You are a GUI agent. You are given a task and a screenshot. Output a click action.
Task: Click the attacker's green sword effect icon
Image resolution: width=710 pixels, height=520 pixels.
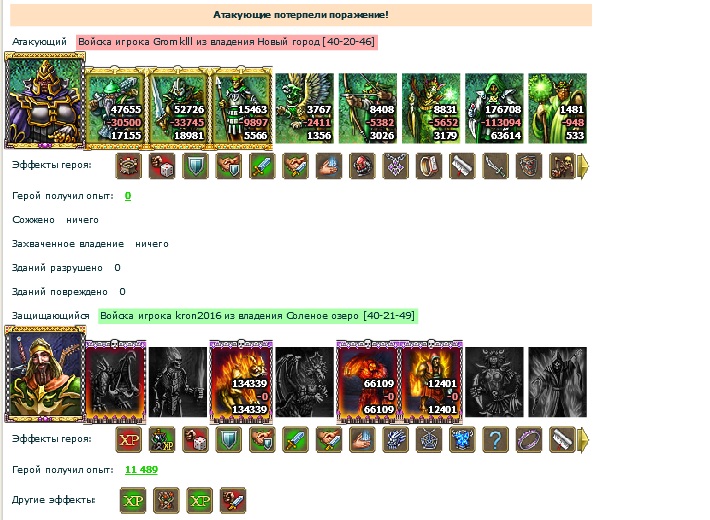(x=262, y=166)
